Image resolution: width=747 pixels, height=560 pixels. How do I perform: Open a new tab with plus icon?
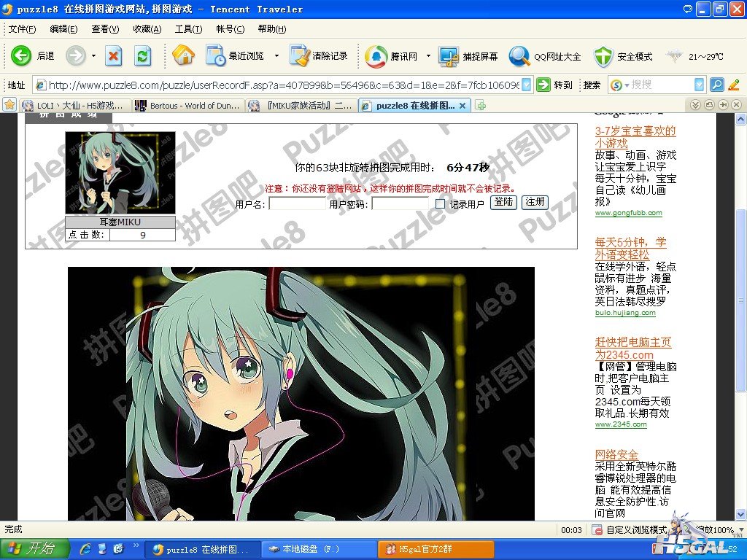pyautogui.click(x=481, y=105)
